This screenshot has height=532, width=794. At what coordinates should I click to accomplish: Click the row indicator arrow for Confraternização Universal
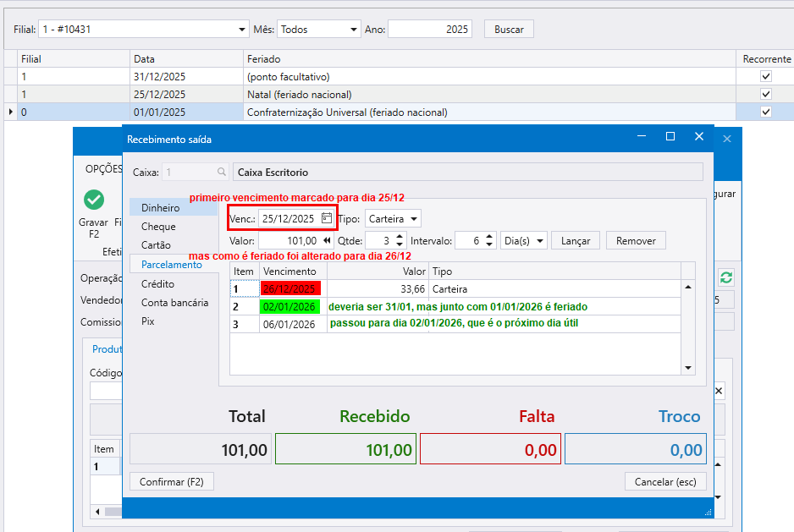click(9, 112)
